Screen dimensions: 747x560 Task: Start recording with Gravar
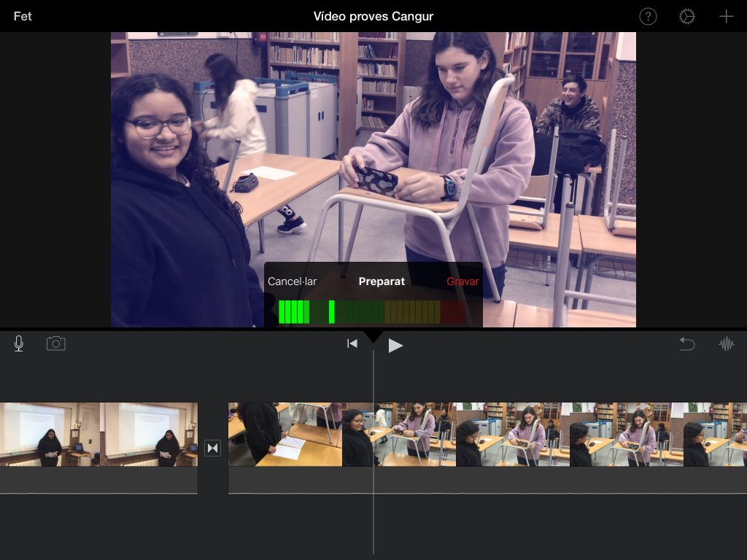[x=462, y=281]
